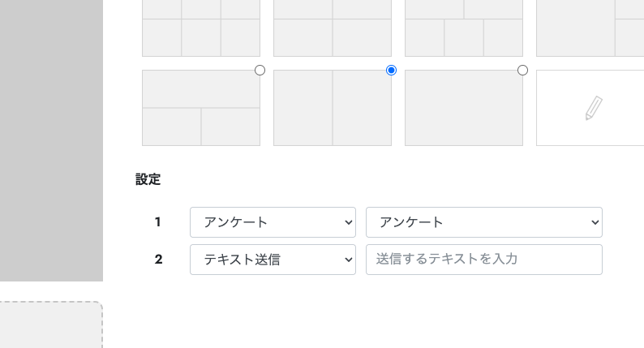The height and width of the screenshot is (348, 644).
Task: Open row 1 survey selection dropdown
Action: (x=484, y=222)
